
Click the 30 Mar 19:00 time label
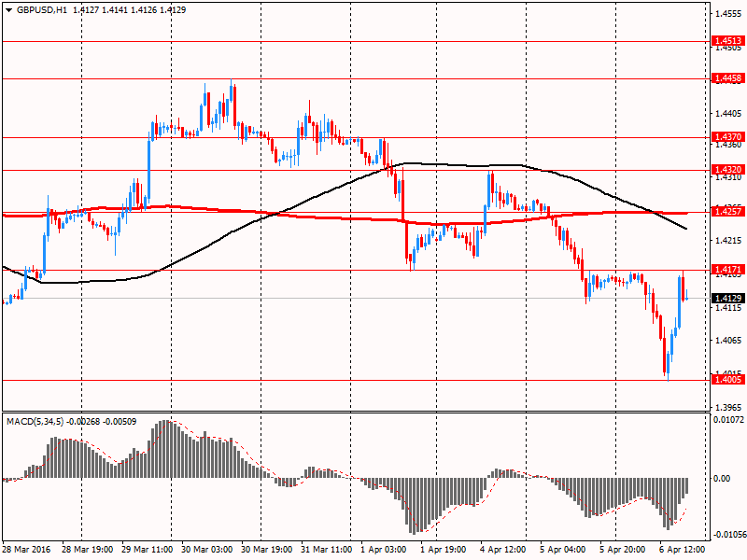(267, 550)
